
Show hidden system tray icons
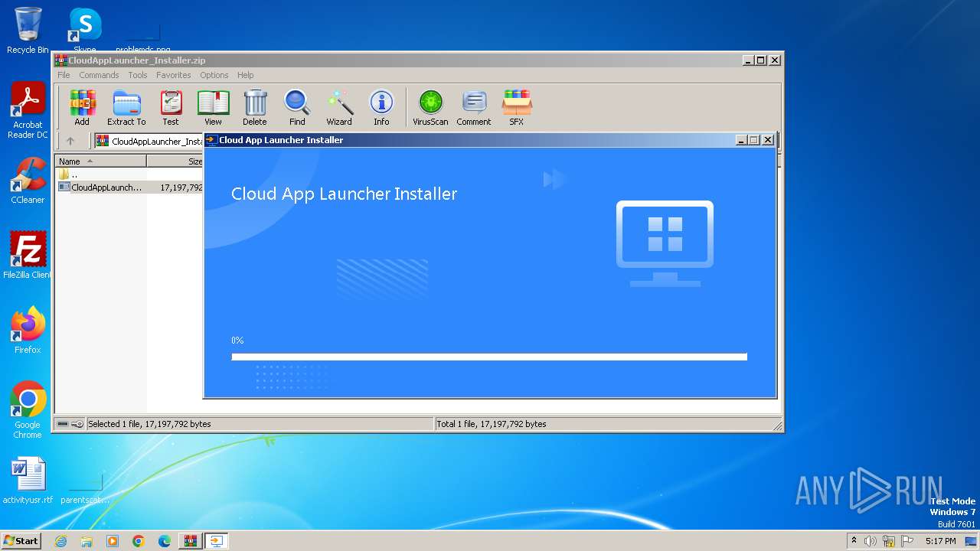854,541
